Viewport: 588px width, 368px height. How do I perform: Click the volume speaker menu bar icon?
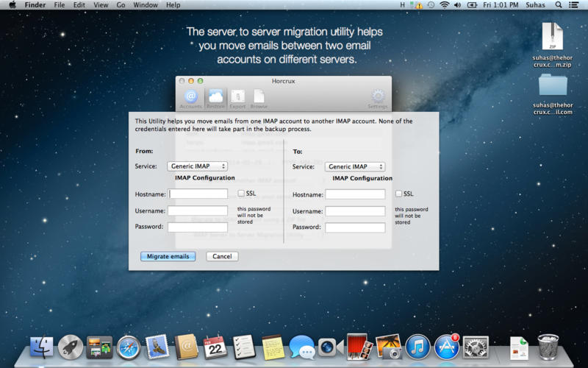pyautogui.click(x=457, y=5)
